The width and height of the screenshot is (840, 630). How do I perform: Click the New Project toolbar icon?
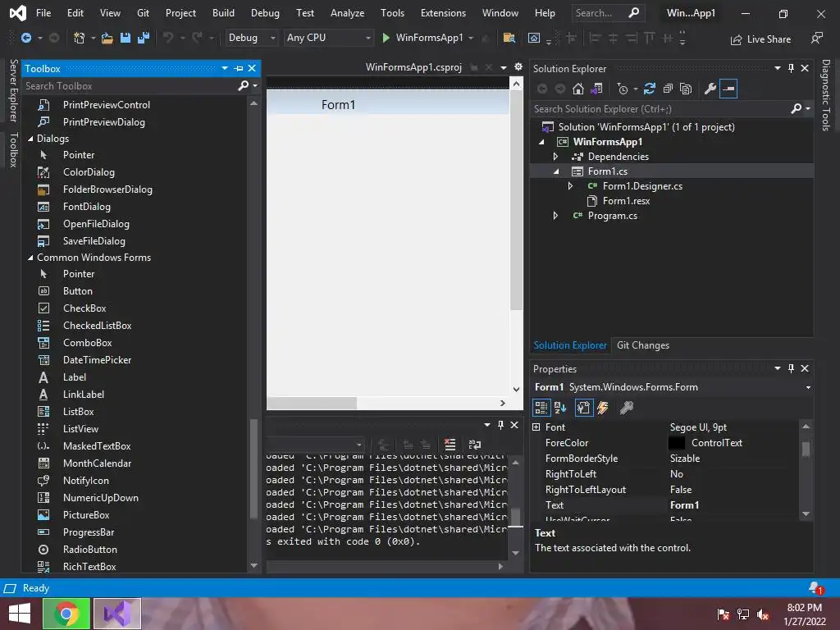click(x=79, y=38)
